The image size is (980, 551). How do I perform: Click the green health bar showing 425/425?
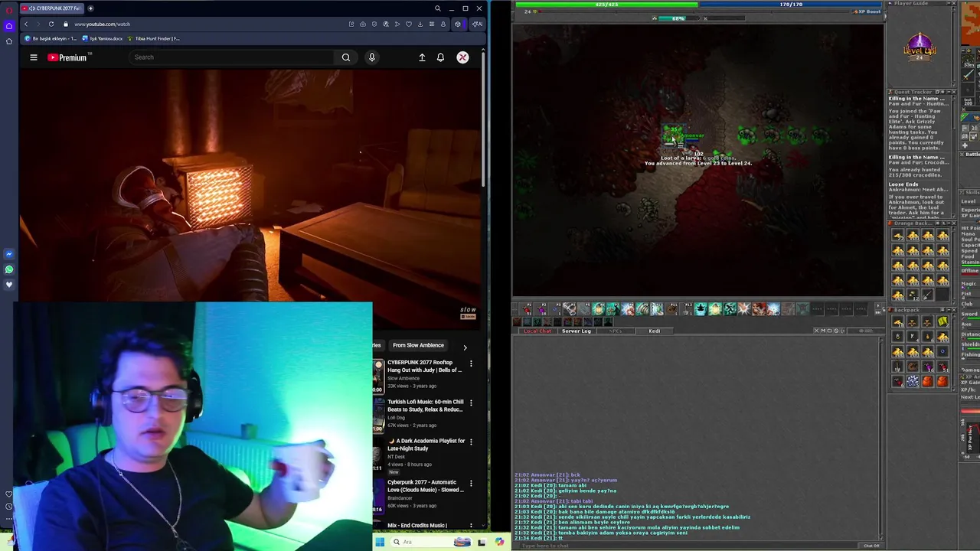(x=606, y=4)
